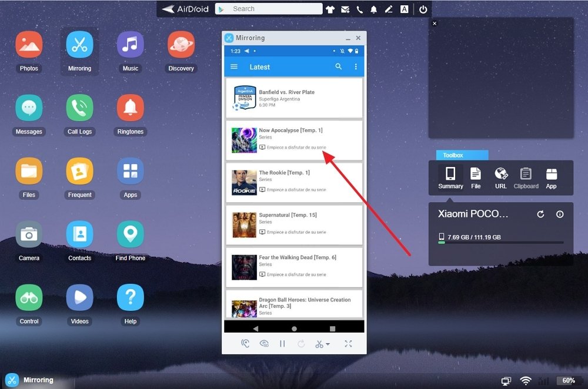Open the Help icon

click(130, 298)
